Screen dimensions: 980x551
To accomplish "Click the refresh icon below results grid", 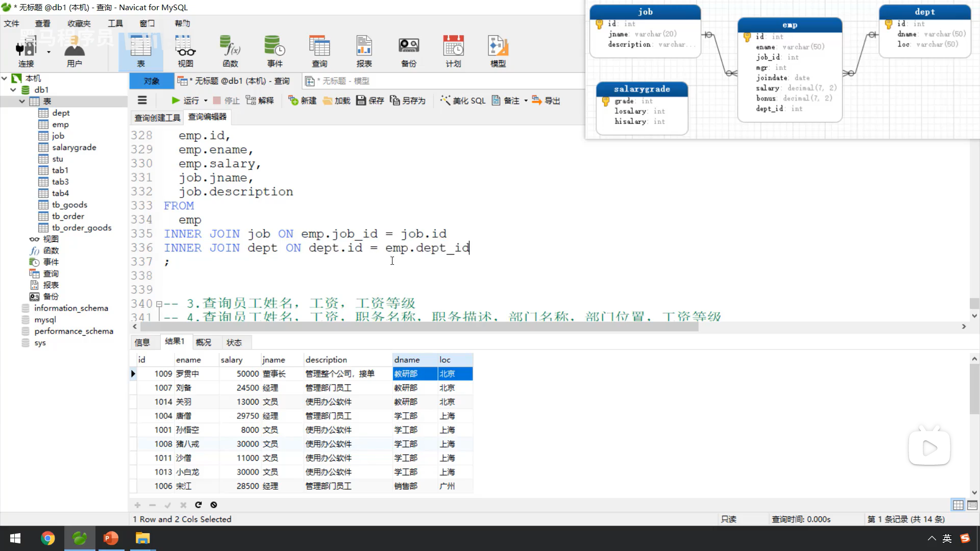I will (199, 505).
